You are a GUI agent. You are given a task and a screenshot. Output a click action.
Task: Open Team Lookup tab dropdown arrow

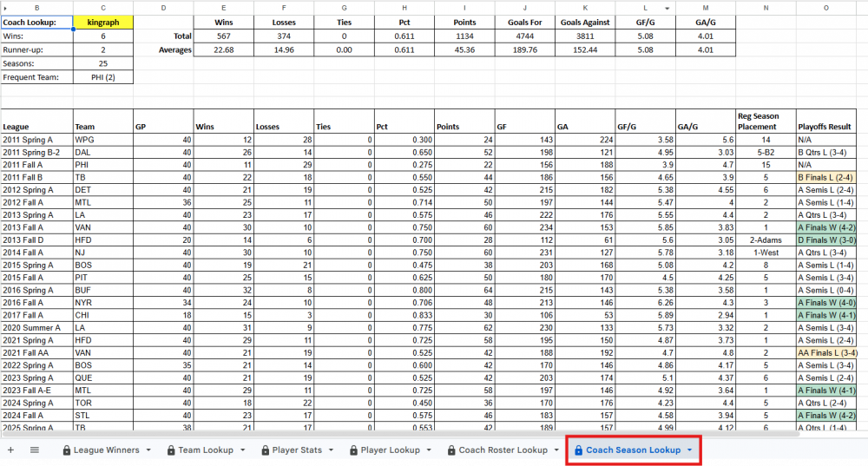click(242, 450)
